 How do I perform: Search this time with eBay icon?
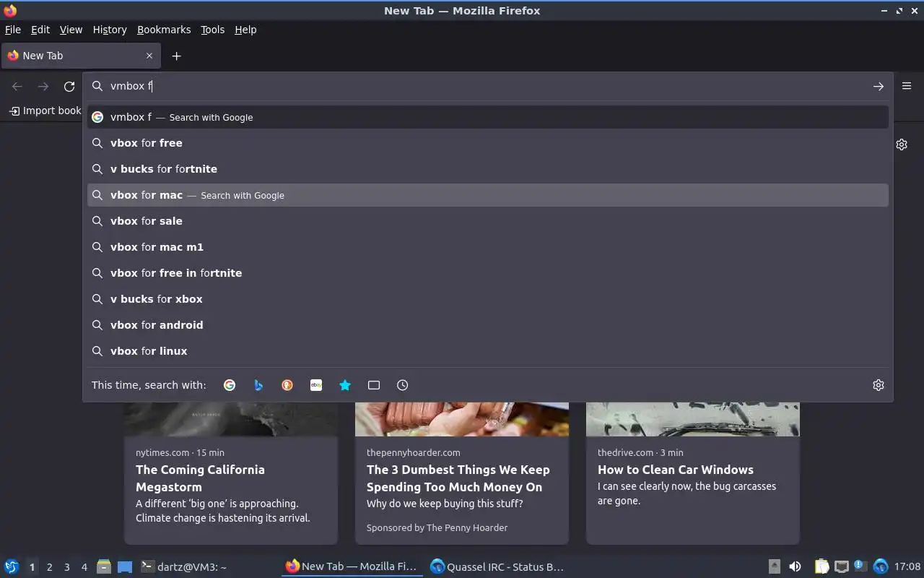pyautogui.click(x=316, y=385)
